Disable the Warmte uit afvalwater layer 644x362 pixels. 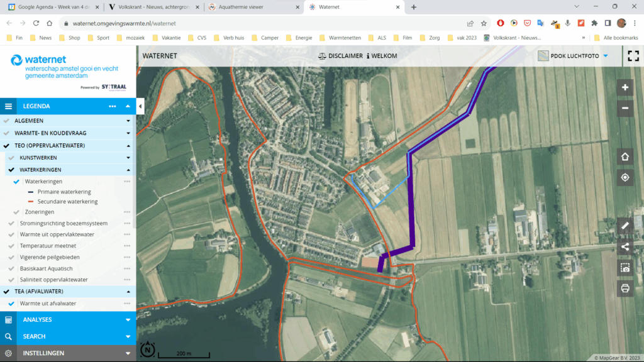coord(12,304)
